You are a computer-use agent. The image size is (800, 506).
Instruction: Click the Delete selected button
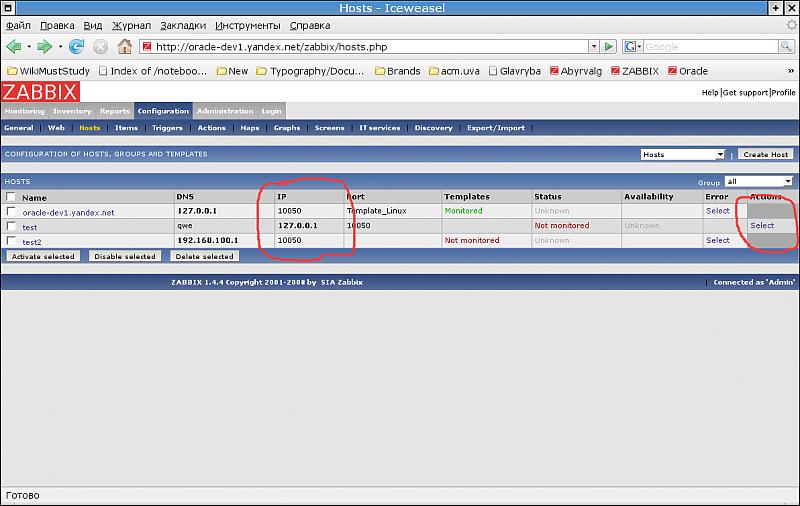point(205,256)
